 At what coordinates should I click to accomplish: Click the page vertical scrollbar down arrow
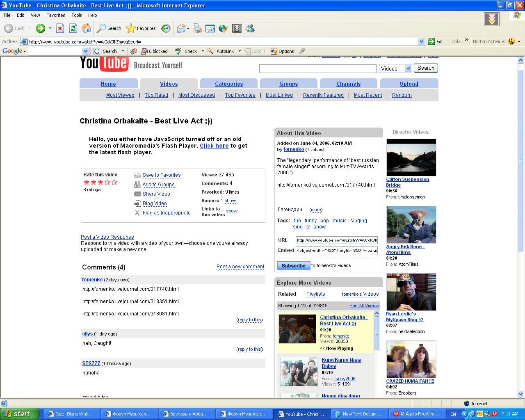(521, 395)
